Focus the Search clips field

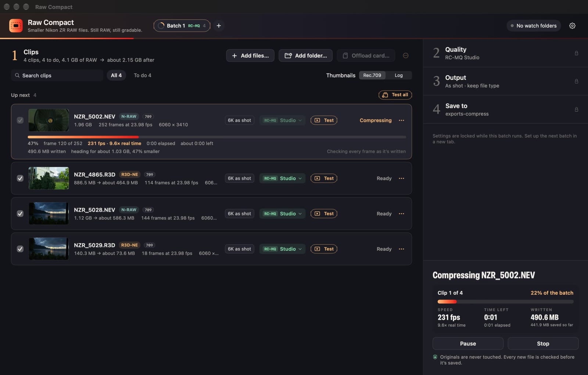pos(57,75)
